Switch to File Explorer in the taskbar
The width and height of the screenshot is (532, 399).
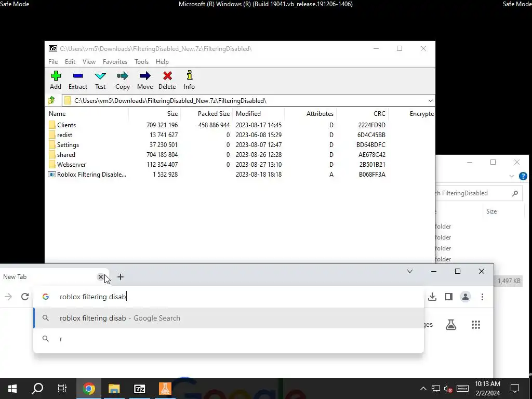pyautogui.click(x=114, y=389)
